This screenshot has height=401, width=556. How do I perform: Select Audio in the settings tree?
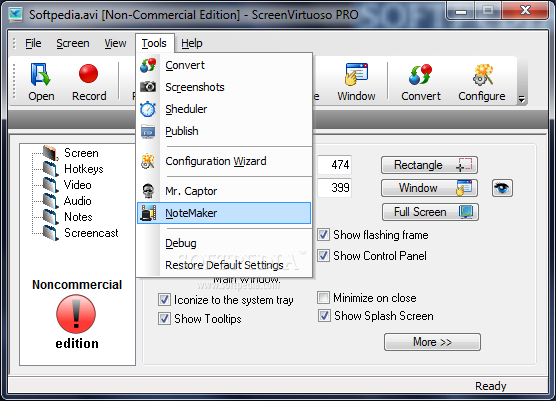coord(78,201)
